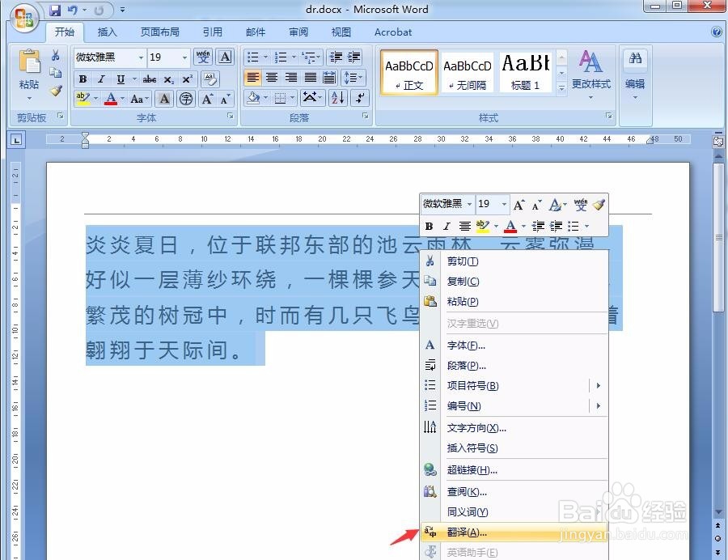Click the large 粘贴 Paste clipboard icon

(29, 62)
